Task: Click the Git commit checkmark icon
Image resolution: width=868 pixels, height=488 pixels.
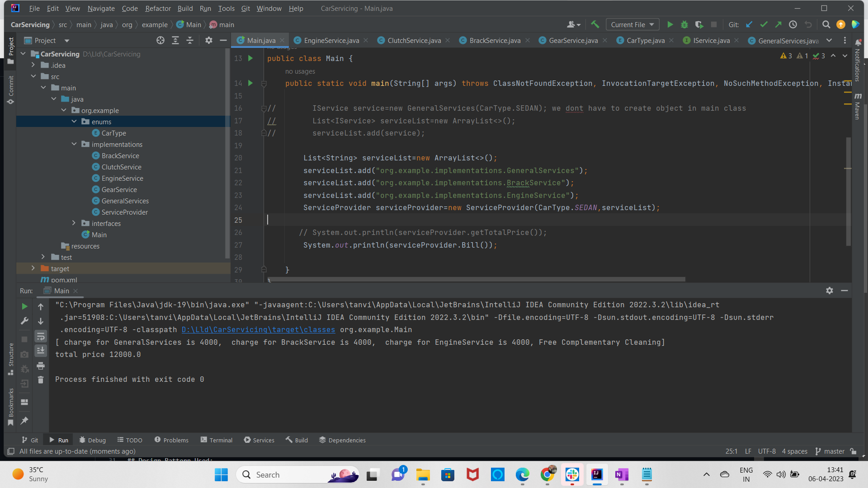Action: pyautogui.click(x=764, y=25)
